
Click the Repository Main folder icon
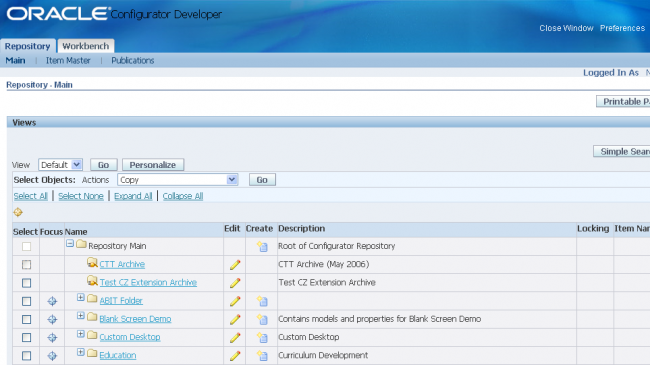[x=81, y=244]
